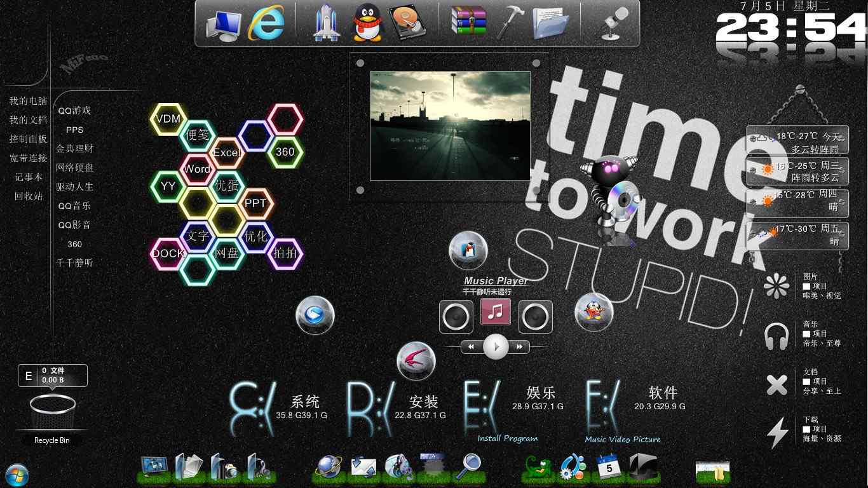Open the pictures folder with camera icon
868x488 pixels.
click(x=224, y=468)
